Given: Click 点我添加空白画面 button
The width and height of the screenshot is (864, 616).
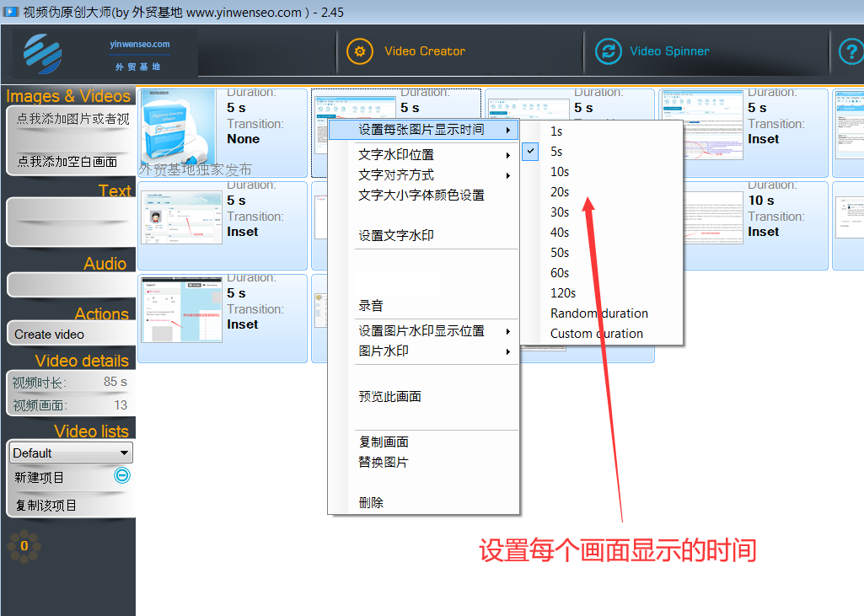Looking at the screenshot, I should [67, 162].
